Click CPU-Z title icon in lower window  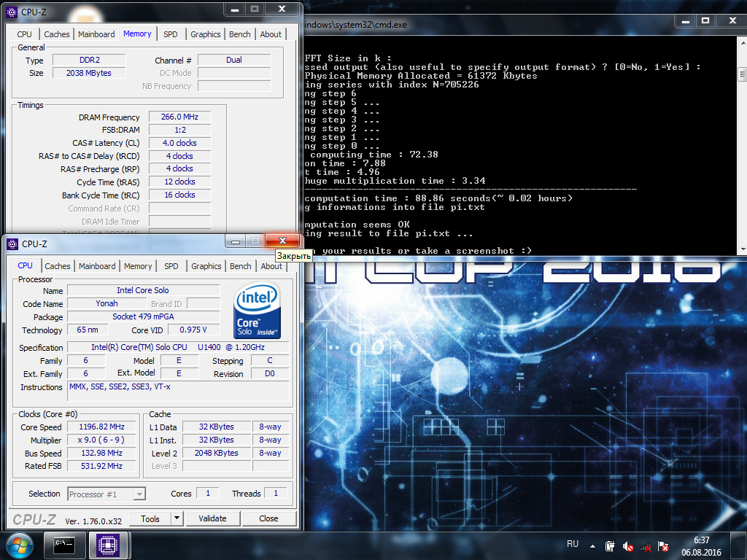[x=12, y=244]
